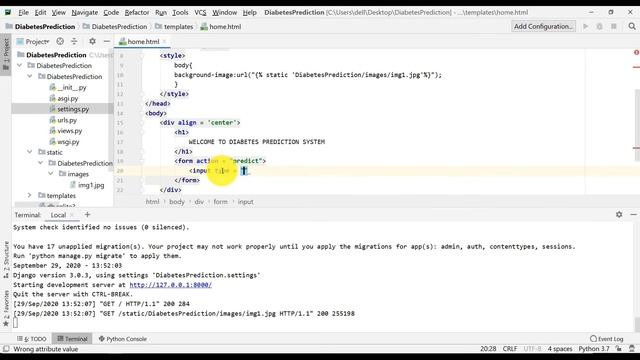This screenshot has width=640, height=360.
Task: Close the home.html tab
Action: tap(164, 41)
